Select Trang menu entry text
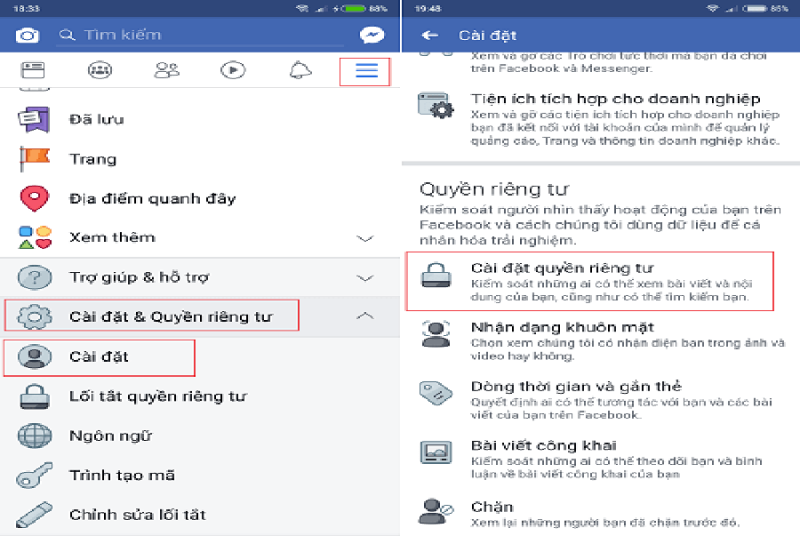Screen dimensions: 800x536 tap(93, 159)
